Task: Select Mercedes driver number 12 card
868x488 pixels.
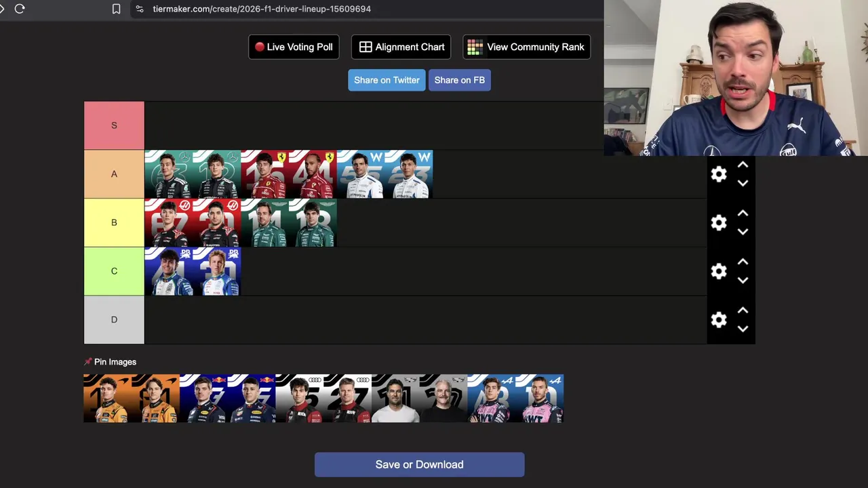Action: [216, 174]
